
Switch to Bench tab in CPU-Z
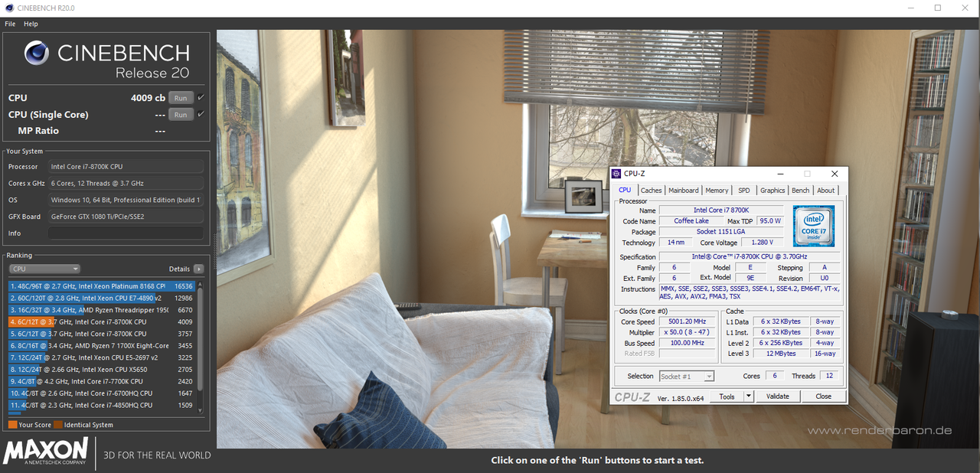point(801,191)
